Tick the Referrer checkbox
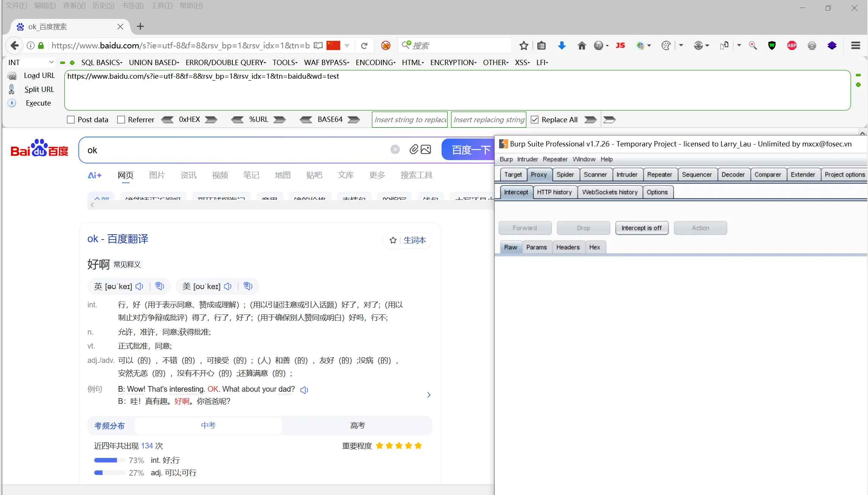 [121, 120]
